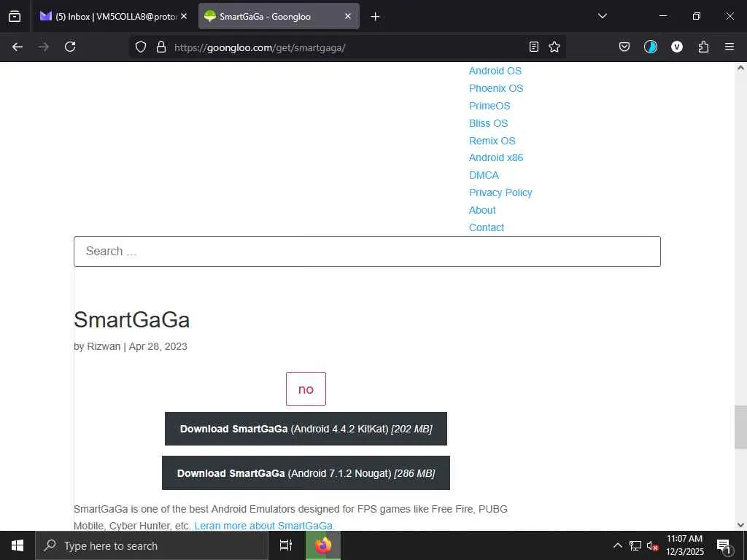The width and height of the screenshot is (747, 560).
Task: Open the PrimeOS link
Action: coord(489,106)
